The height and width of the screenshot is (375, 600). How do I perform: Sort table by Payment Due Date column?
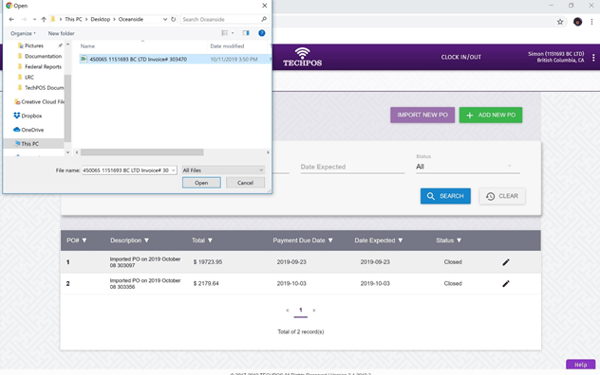[x=303, y=240]
